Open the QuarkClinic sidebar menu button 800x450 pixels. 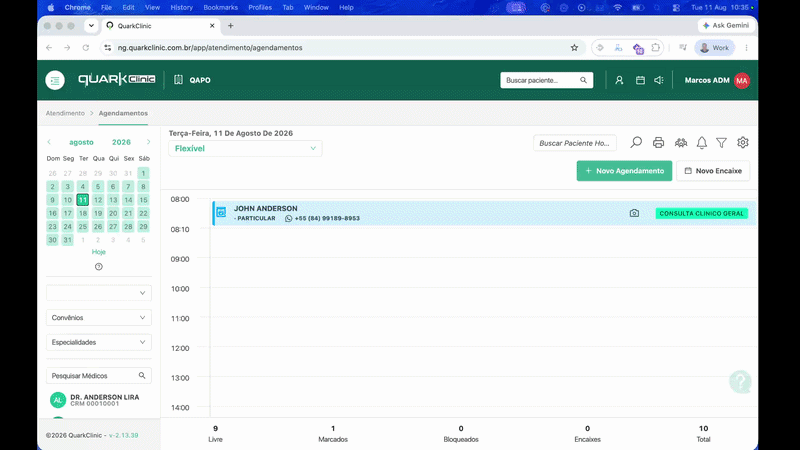(x=55, y=80)
